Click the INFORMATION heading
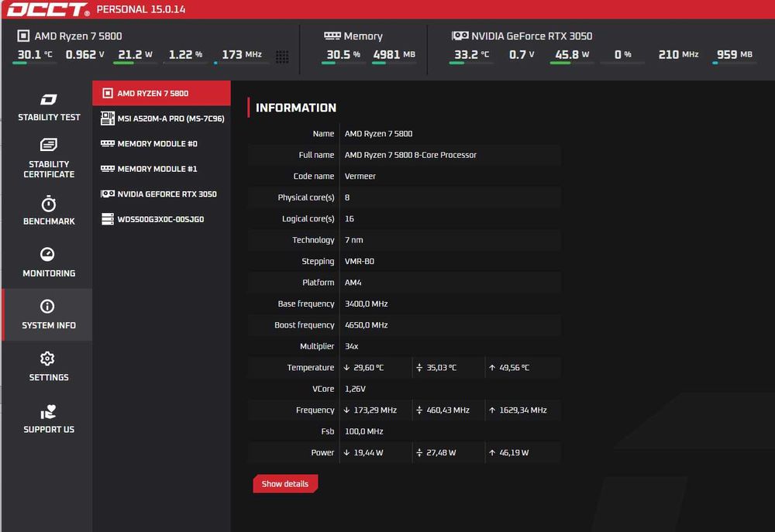Viewport: 775px width, 532px height. point(295,108)
